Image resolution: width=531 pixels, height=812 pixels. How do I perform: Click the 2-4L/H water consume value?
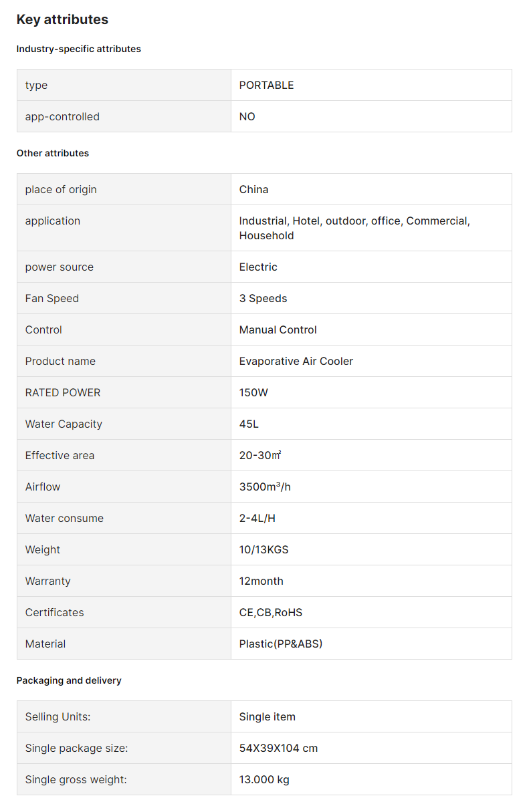pos(257,518)
